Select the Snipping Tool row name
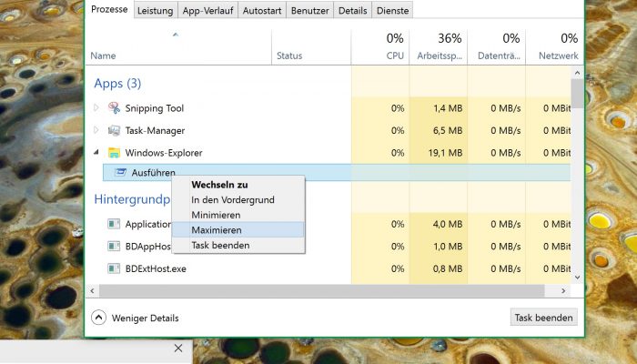 click(155, 108)
